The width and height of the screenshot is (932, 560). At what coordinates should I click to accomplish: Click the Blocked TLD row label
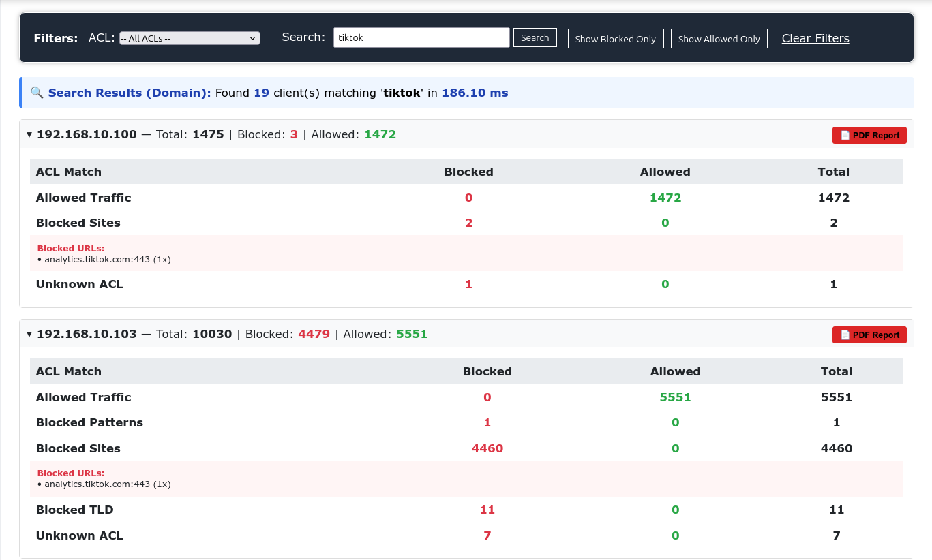pos(74,510)
